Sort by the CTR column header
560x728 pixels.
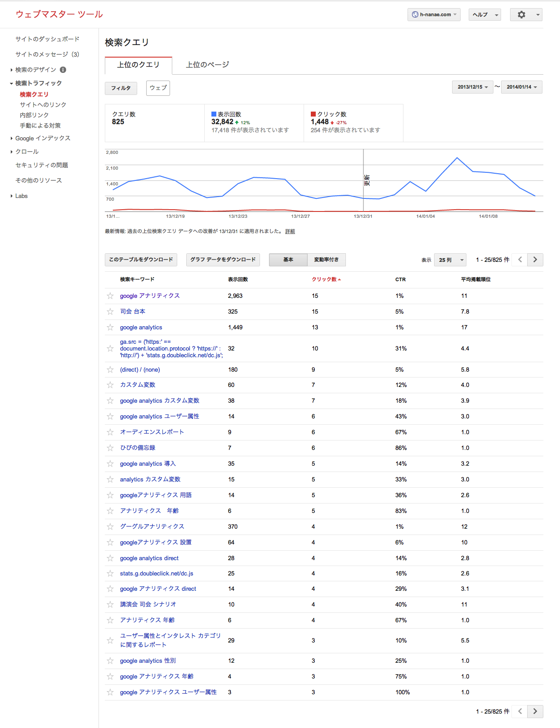[400, 279]
